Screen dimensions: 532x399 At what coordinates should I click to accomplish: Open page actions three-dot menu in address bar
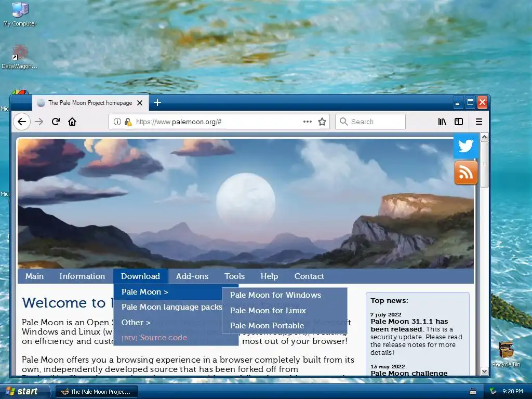click(308, 122)
